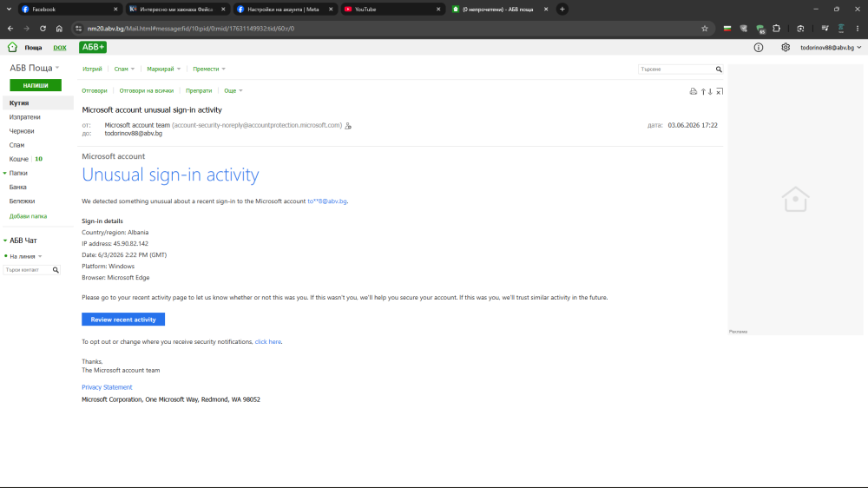Open mail settings gear icon

pyautogui.click(x=786, y=48)
